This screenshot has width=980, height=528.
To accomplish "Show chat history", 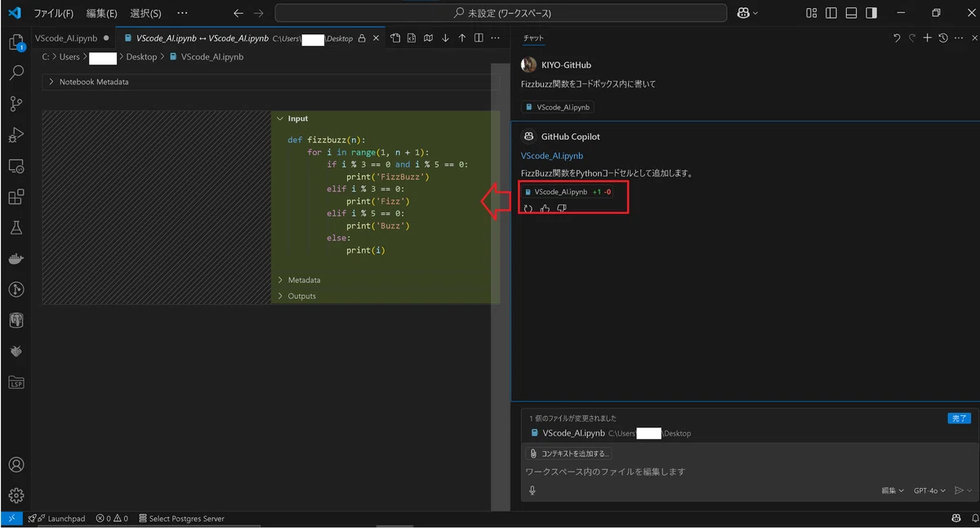I will (x=943, y=38).
